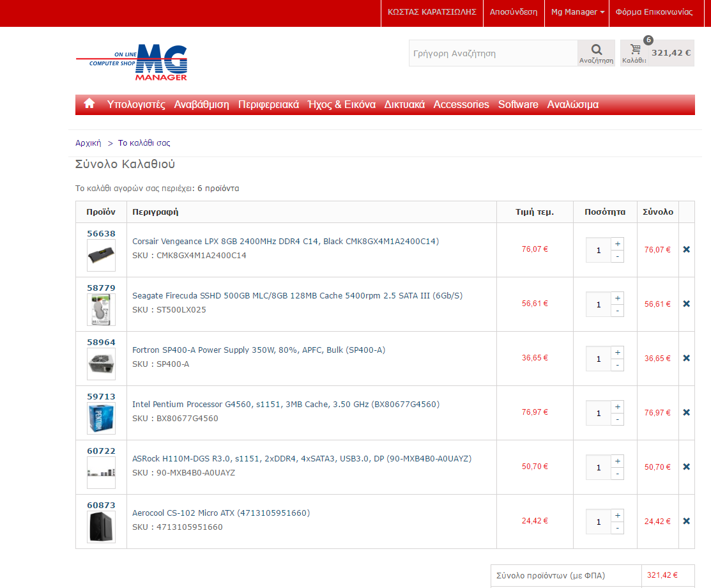Screen dimensions: 711x588
Task: Open the Περιφερειακά menu
Action: pyautogui.click(x=268, y=104)
